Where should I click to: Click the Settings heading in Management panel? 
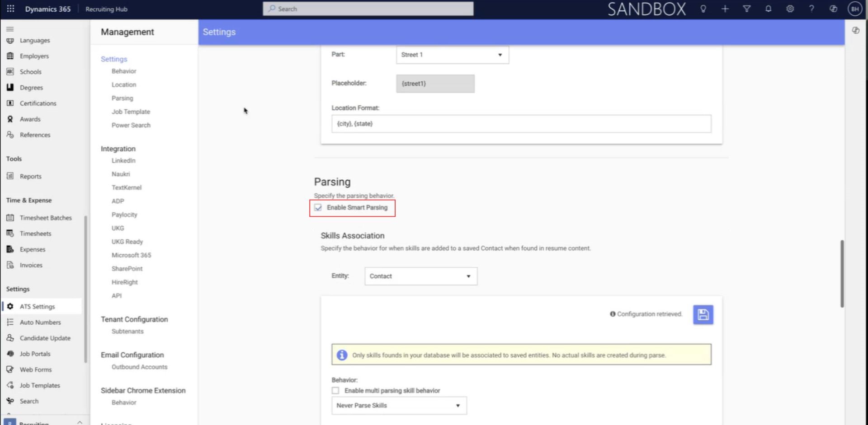(x=114, y=59)
